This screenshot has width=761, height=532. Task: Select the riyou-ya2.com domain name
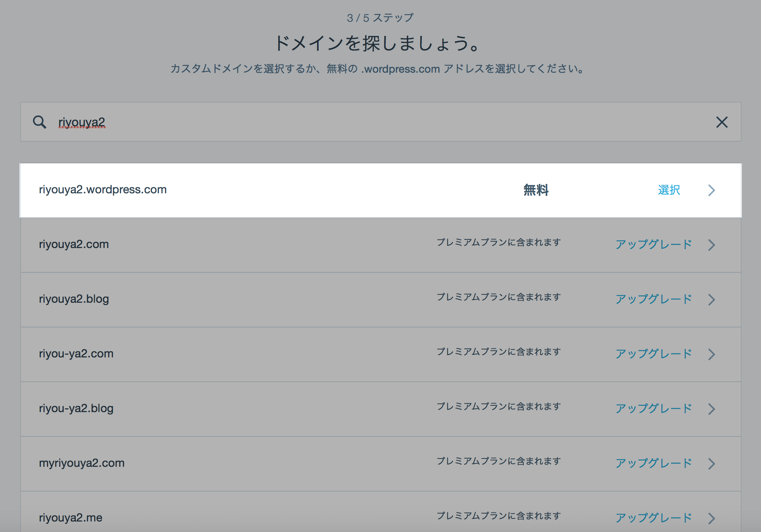tap(76, 354)
